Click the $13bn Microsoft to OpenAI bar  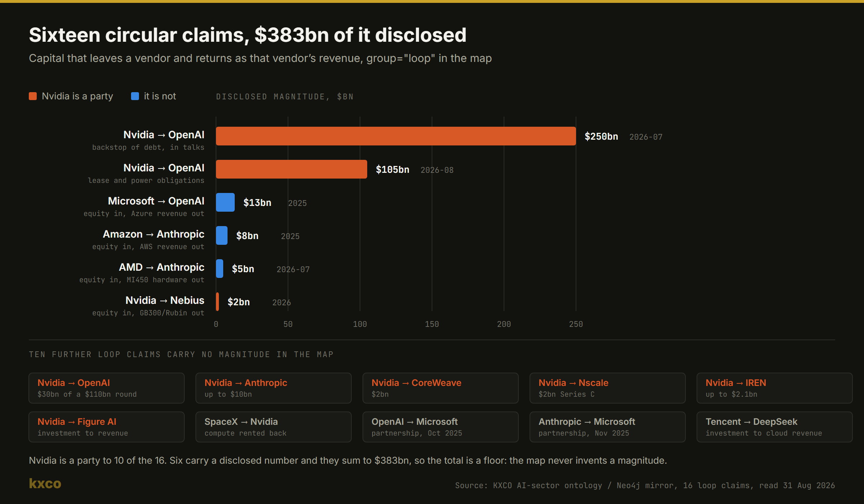225,202
